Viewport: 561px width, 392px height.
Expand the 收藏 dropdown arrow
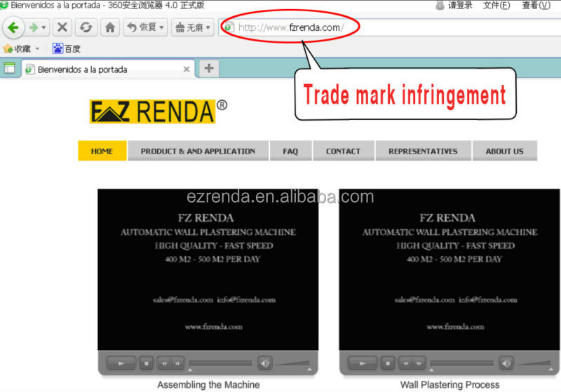point(37,48)
